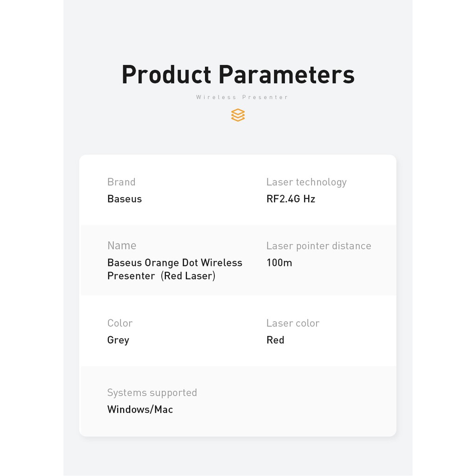Viewport: 476px width, 476px height.
Task: Click the "Laser technology" label
Action: 306,182
